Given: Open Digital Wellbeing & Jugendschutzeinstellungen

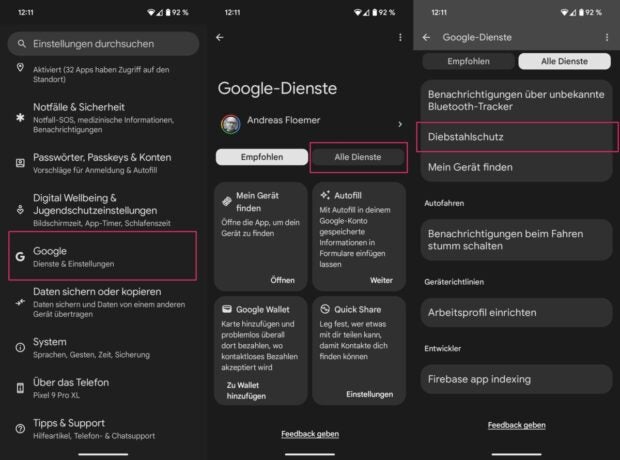Looking at the screenshot, I should pyautogui.click(x=103, y=210).
